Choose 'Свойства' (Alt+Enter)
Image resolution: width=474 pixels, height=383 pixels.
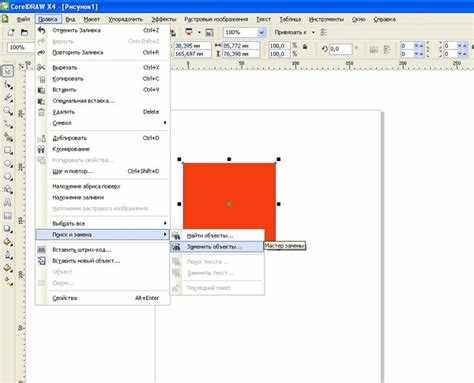(103, 298)
